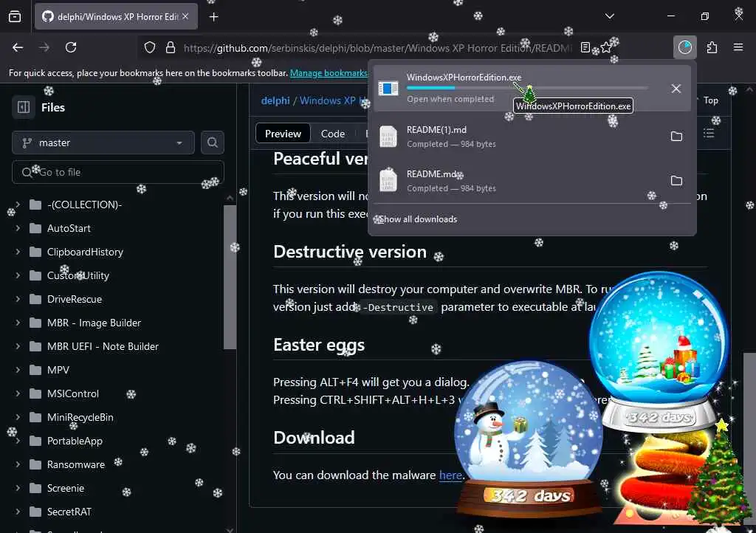Open a new browser tab
Image resolution: width=756 pixels, height=533 pixels.
tap(213, 17)
